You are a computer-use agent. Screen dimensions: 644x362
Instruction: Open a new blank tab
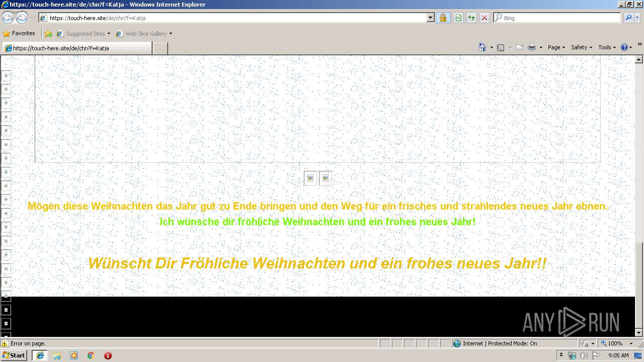pyautogui.click(x=160, y=48)
